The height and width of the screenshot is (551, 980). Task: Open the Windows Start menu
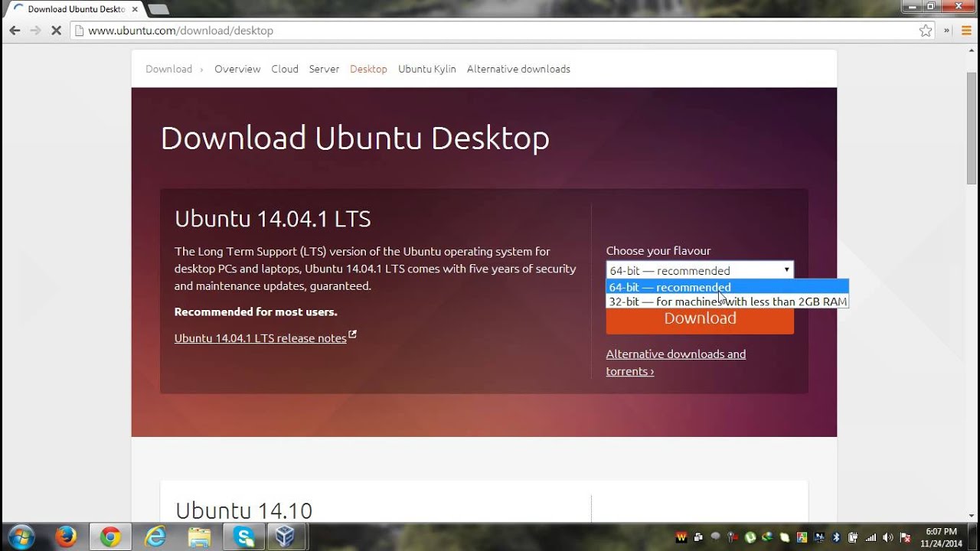pos(21,536)
